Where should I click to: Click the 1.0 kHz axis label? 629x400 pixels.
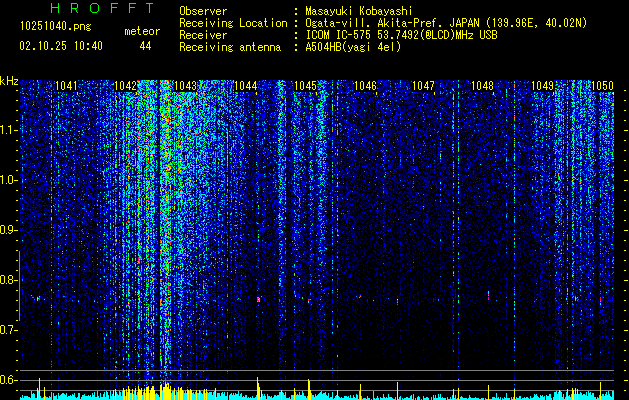[x=8, y=180]
